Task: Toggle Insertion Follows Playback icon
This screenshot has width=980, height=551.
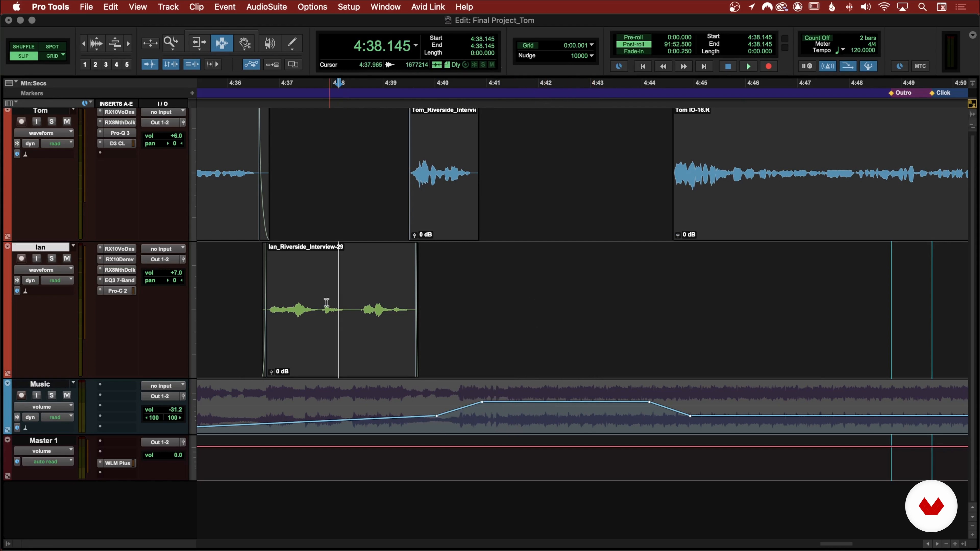Action: (x=213, y=64)
